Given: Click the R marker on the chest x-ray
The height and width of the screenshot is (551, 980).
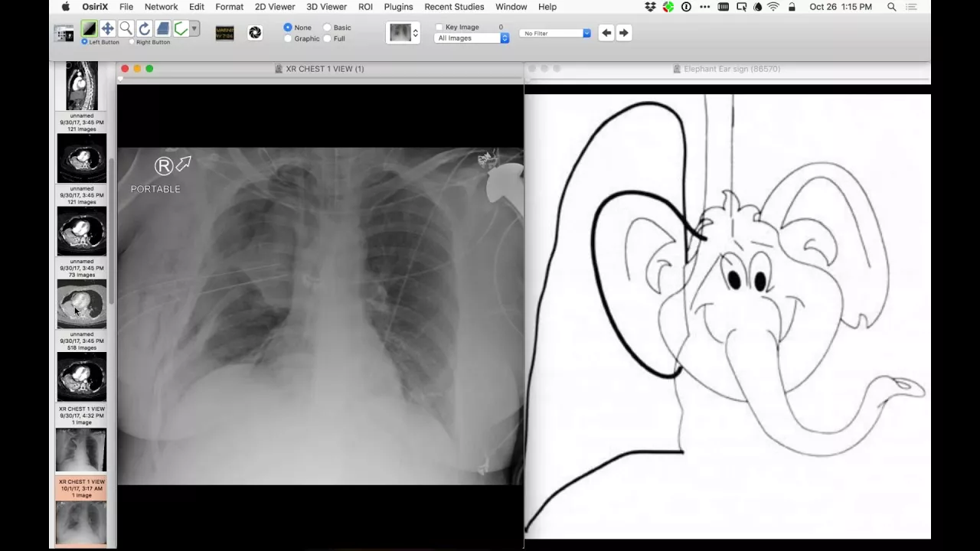Looking at the screenshot, I should (x=164, y=166).
